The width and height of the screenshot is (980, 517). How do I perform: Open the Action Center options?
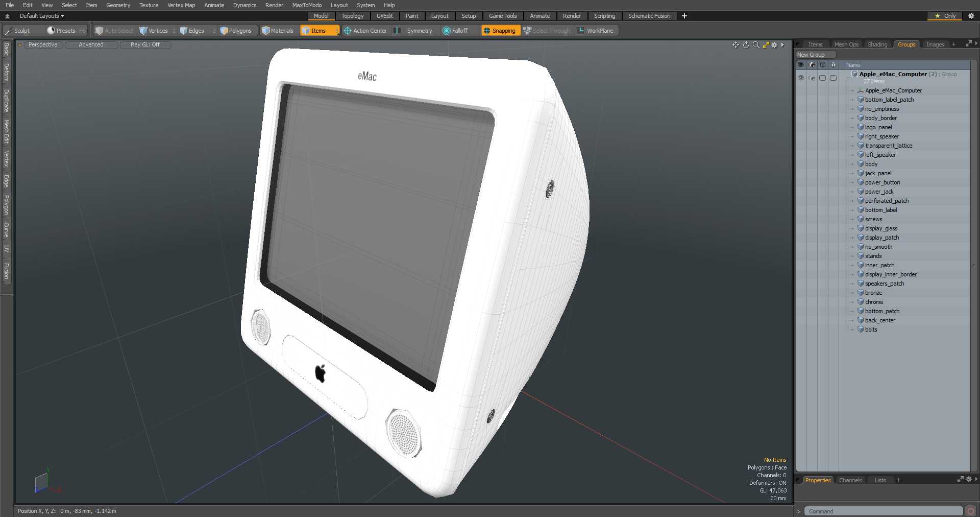(x=365, y=31)
